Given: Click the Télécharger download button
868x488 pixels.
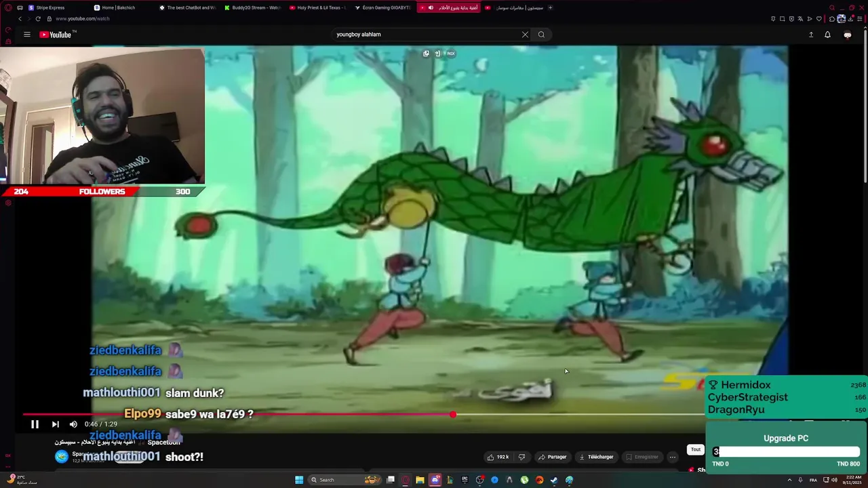Looking at the screenshot, I should tap(596, 457).
